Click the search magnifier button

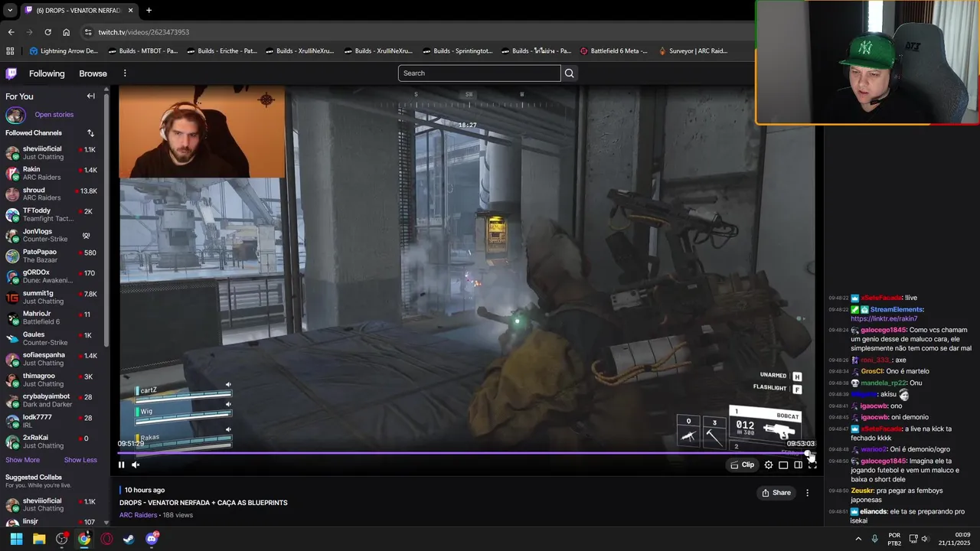(x=569, y=73)
